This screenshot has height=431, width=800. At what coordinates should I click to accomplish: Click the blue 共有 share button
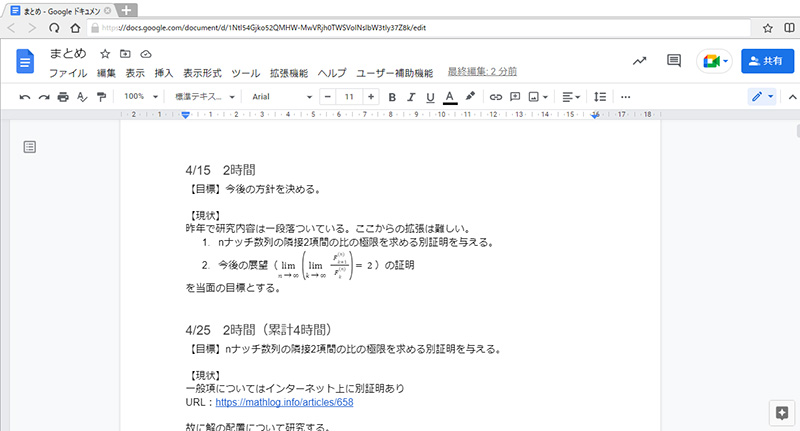click(x=763, y=61)
